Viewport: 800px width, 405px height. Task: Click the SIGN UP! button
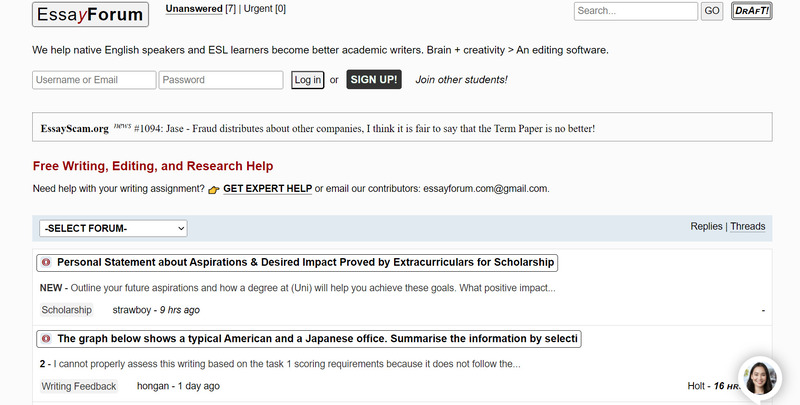pyautogui.click(x=374, y=80)
